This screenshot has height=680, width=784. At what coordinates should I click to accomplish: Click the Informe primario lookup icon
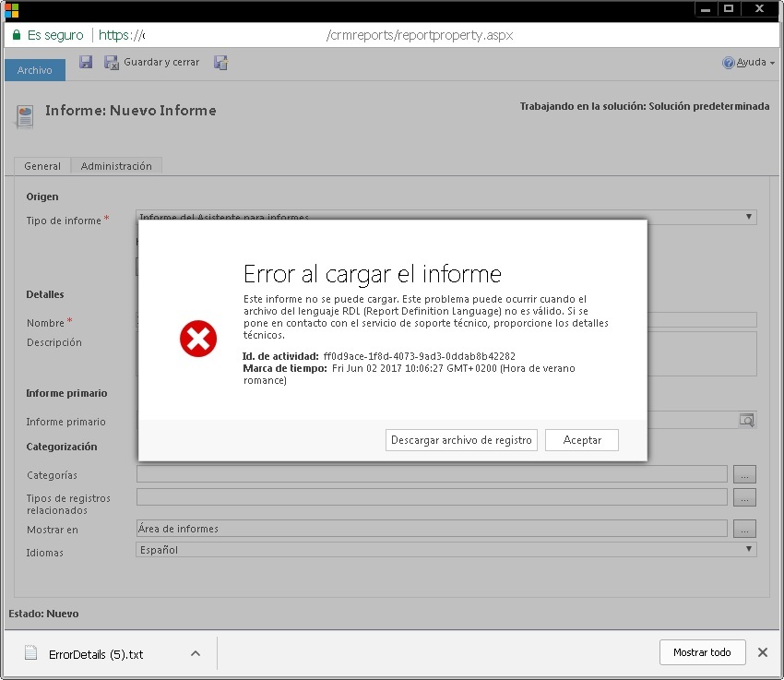(746, 420)
